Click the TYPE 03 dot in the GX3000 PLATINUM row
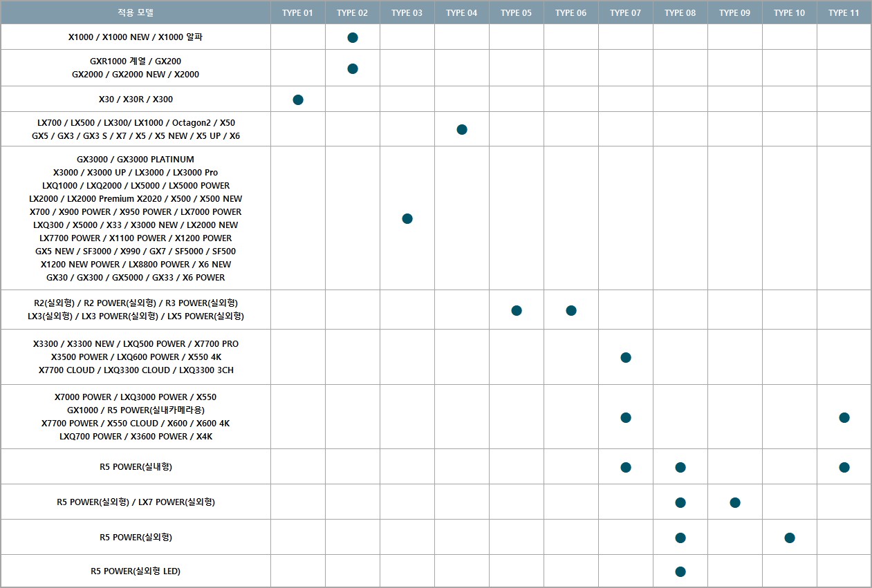This screenshot has height=588, width=872. [x=407, y=218]
